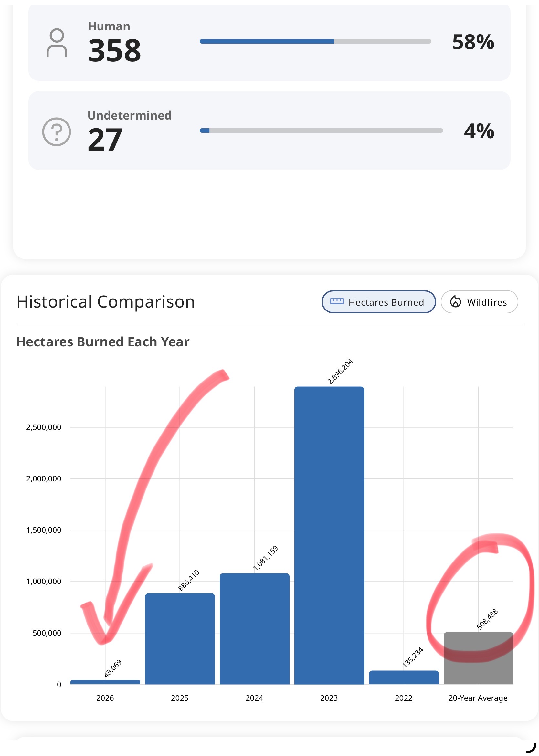The width and height of the screenshot is (539, 756).
Task: Click the 2023 axis label
Action: 329,698
